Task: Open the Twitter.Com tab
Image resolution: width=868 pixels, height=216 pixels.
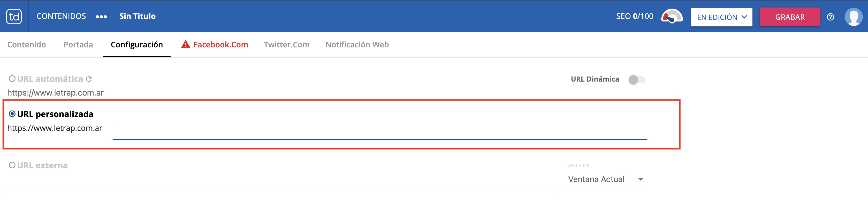Action: [286, 45]
